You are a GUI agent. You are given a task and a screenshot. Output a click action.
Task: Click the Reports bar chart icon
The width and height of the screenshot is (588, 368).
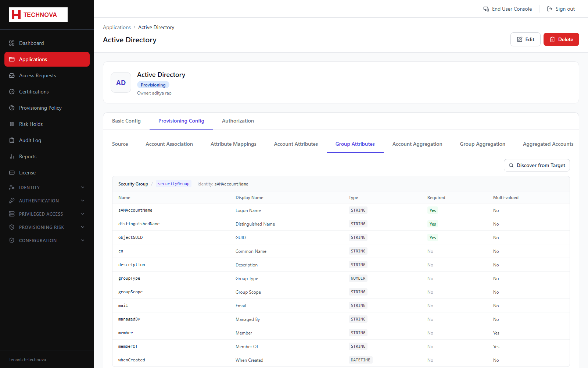tap(12, 156)
